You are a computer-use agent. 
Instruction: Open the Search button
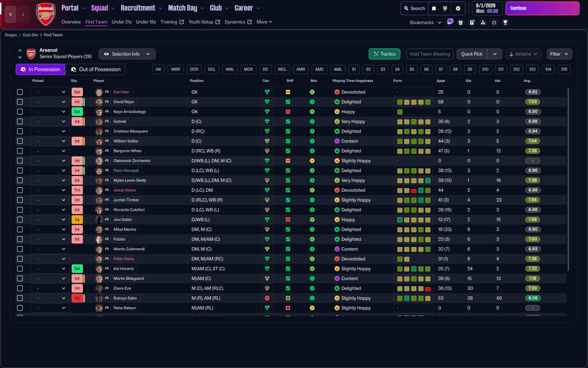tap(414, 8)
